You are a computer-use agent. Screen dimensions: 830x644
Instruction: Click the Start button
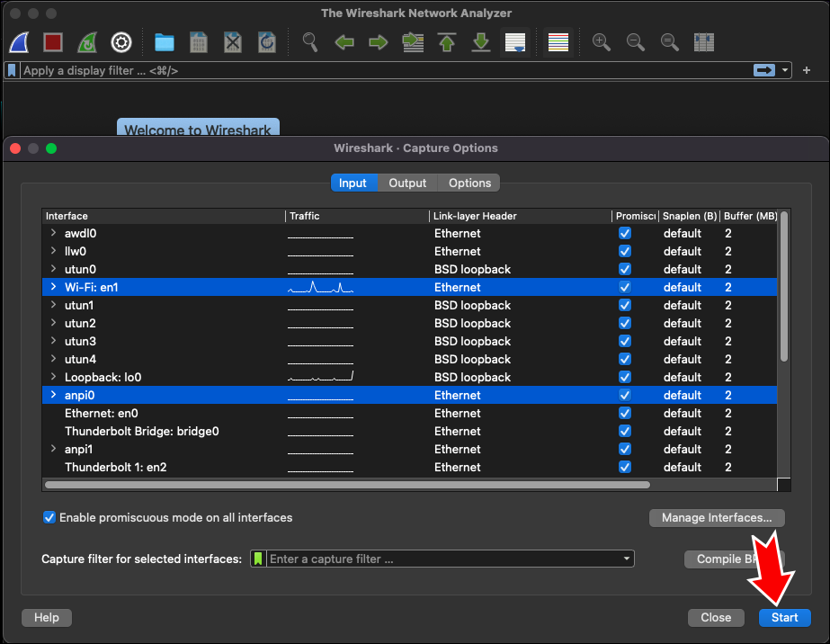pyautogui.click(x=784, y=617)
